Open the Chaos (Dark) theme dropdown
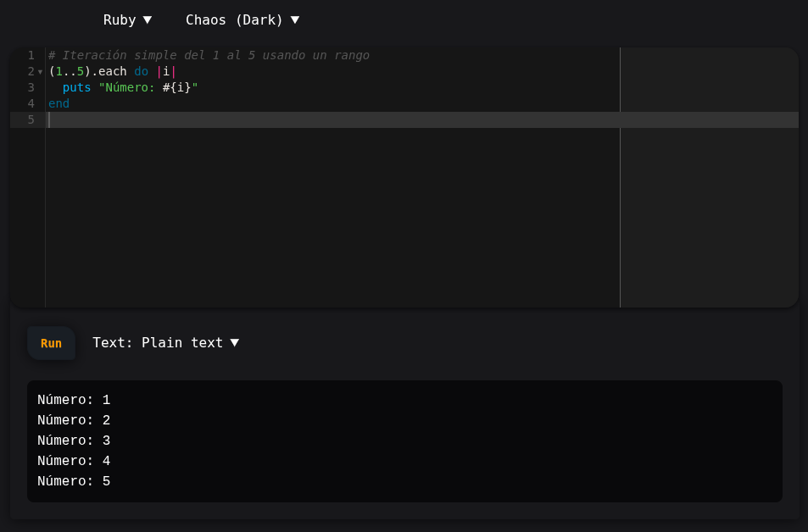This screenshot has height=532, width=808. click(x=242, y=19)
